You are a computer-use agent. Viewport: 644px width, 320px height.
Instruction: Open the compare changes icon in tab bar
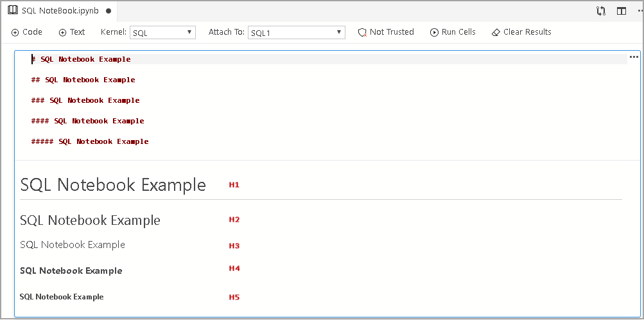[x=601, y=11]
